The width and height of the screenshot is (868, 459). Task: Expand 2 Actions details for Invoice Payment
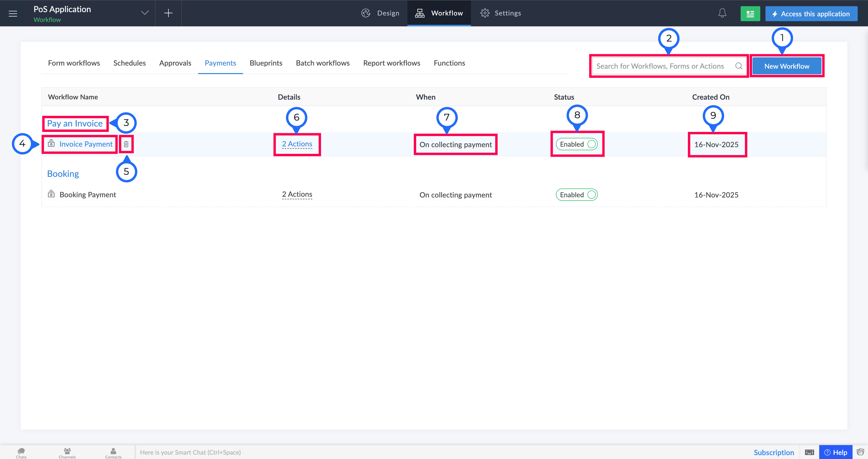[297, 144]
